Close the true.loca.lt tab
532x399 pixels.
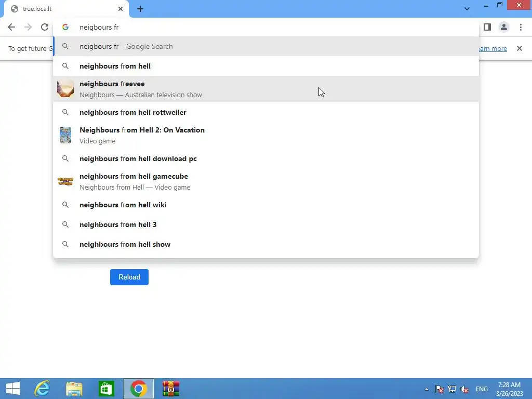[121, 9]
